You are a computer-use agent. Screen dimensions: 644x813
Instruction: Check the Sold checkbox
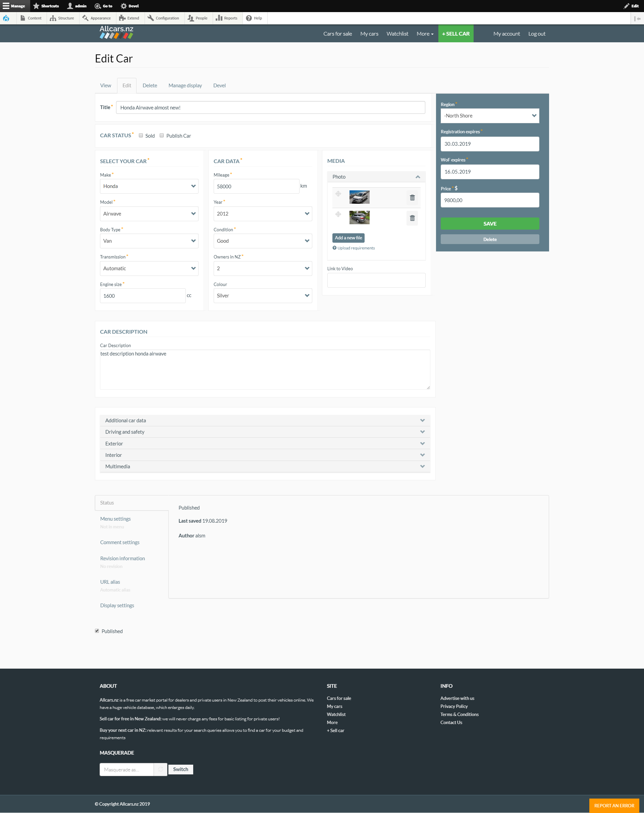click(141, 135)
